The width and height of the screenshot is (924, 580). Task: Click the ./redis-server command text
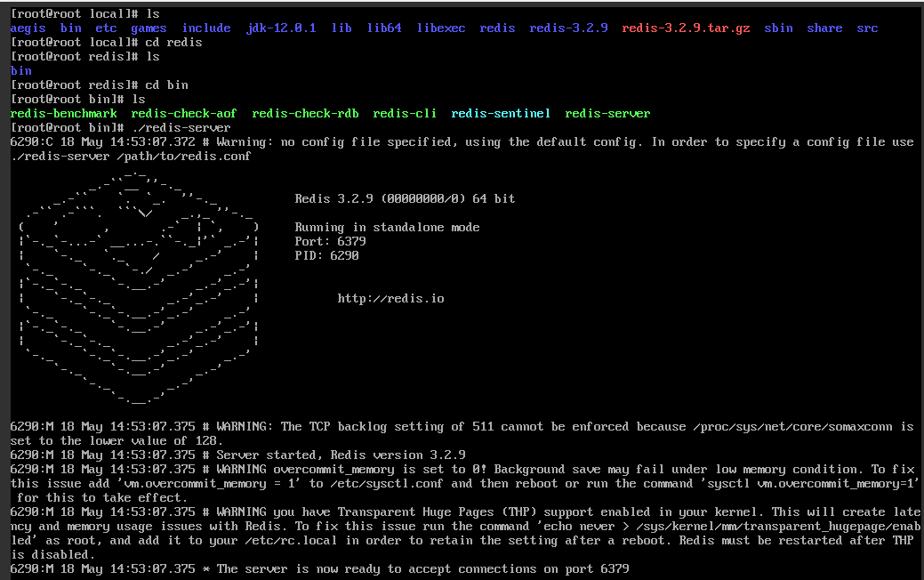coord(181,128)
